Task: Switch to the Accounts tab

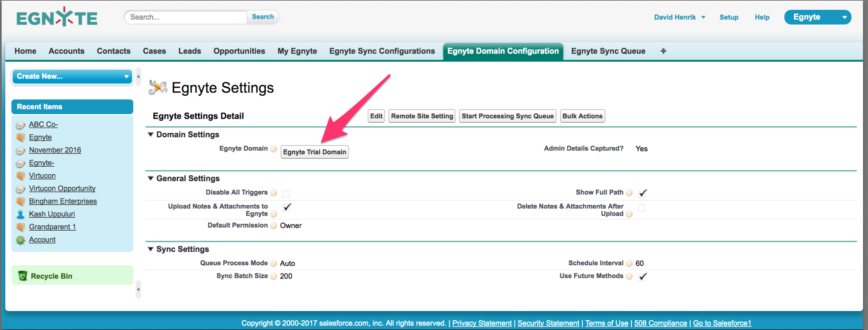Action: pyautogui.click(x=66, y=51)
